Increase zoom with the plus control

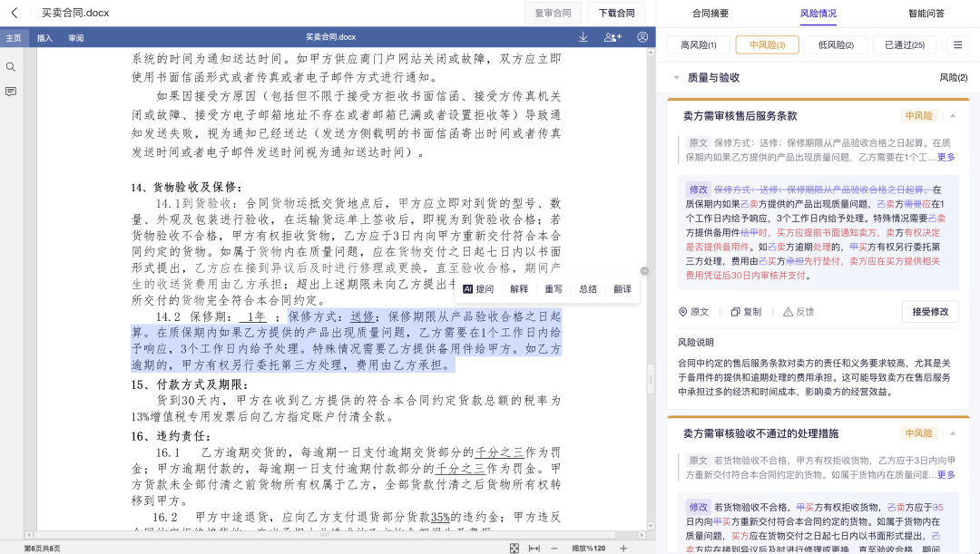point(622,548)
